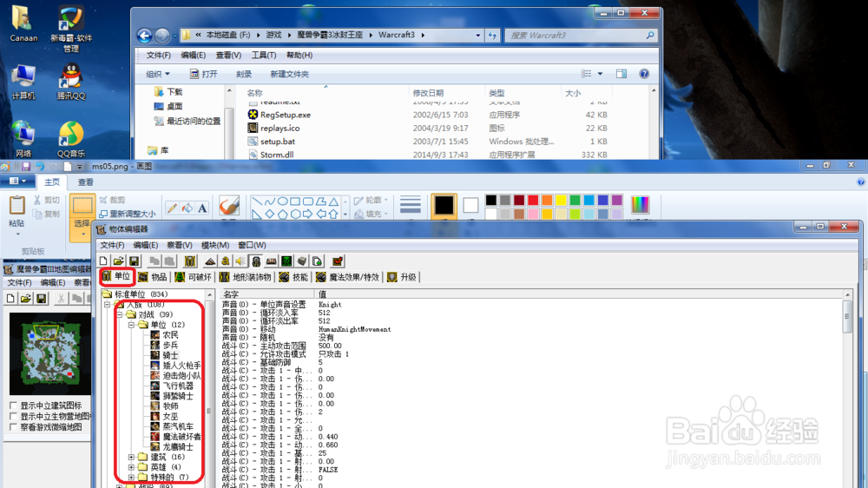Open 模块(M) menu in Object Editor
Viewport: 868px width, 488px height.
point(214,245)
